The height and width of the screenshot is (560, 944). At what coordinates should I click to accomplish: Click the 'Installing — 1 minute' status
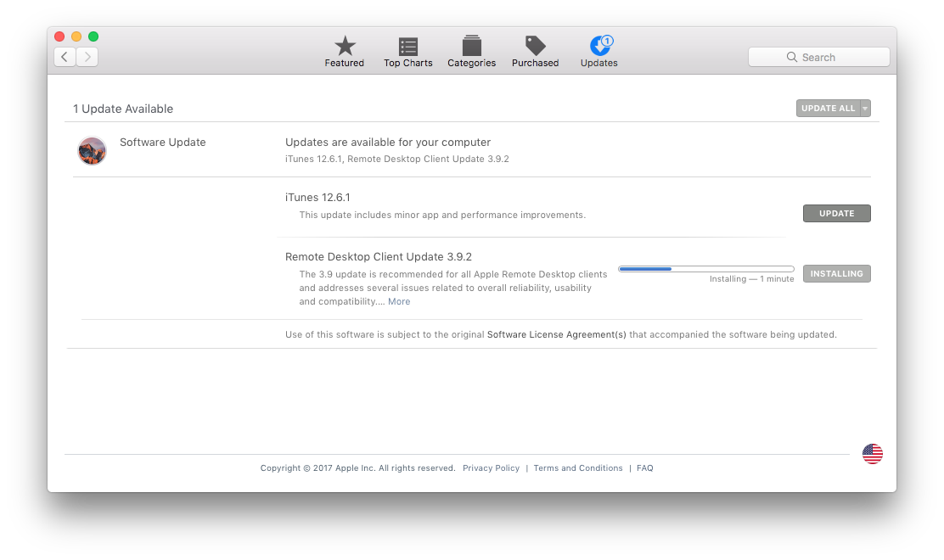tap(751, 279)
